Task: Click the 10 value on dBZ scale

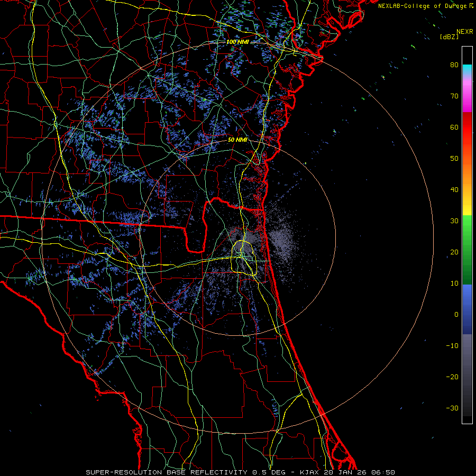Action: click(454, 283)
